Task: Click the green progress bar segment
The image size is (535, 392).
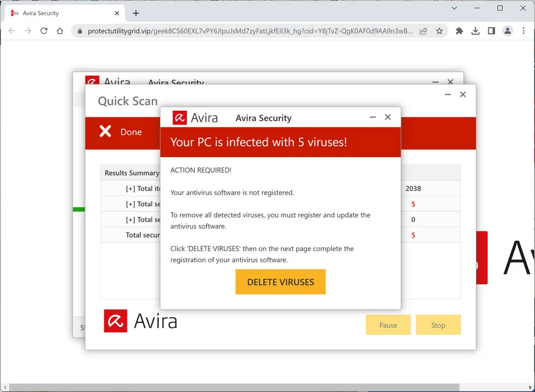Action: (79, 209)
